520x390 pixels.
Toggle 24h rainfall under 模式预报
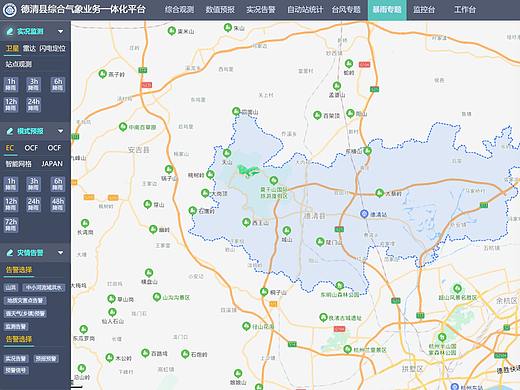[34, 204]
